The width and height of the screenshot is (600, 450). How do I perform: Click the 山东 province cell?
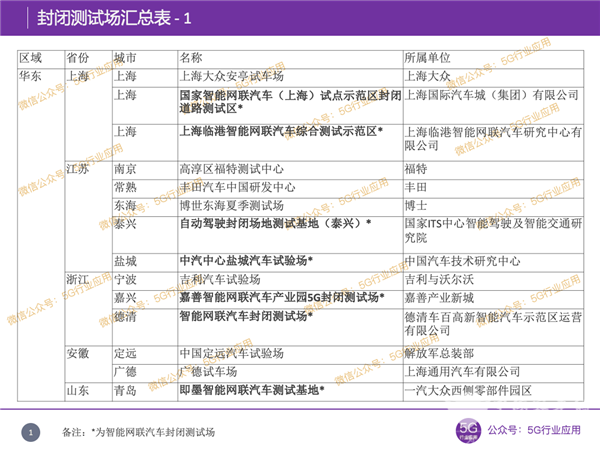[x=77, y=388]
